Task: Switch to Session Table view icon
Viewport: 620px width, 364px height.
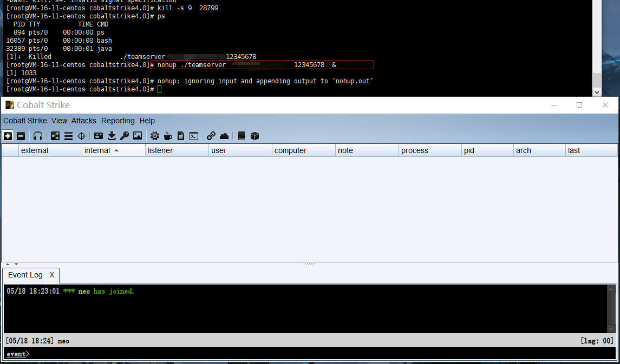Action: tap(68, 136)
